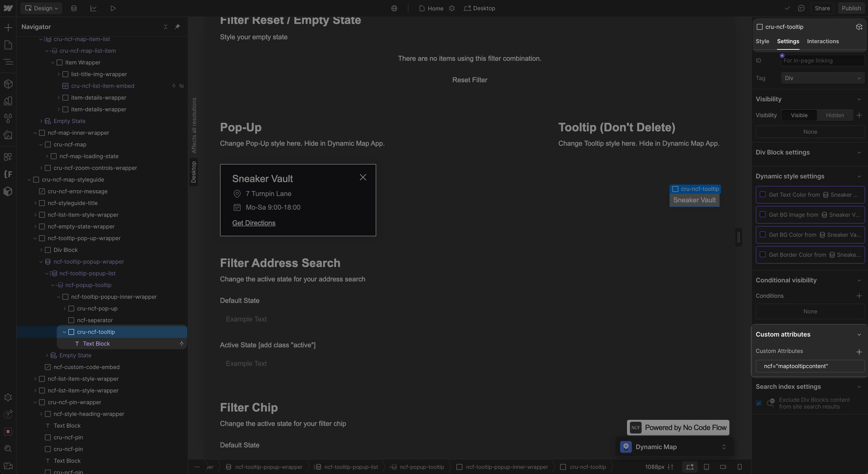868x474 pixels.
Task: Open the Assets image panel
Action: (8, 135)
